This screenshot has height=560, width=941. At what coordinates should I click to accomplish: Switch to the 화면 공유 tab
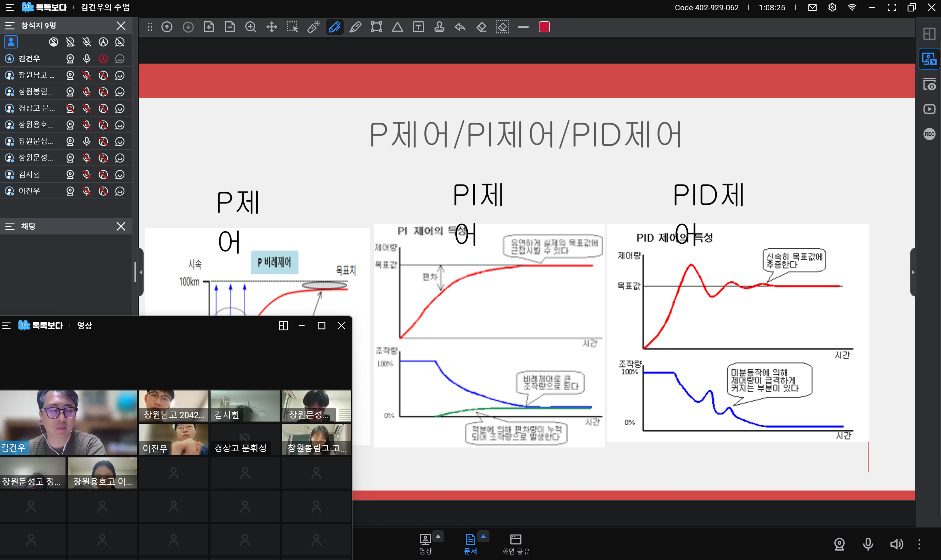[x=516, y=544]
